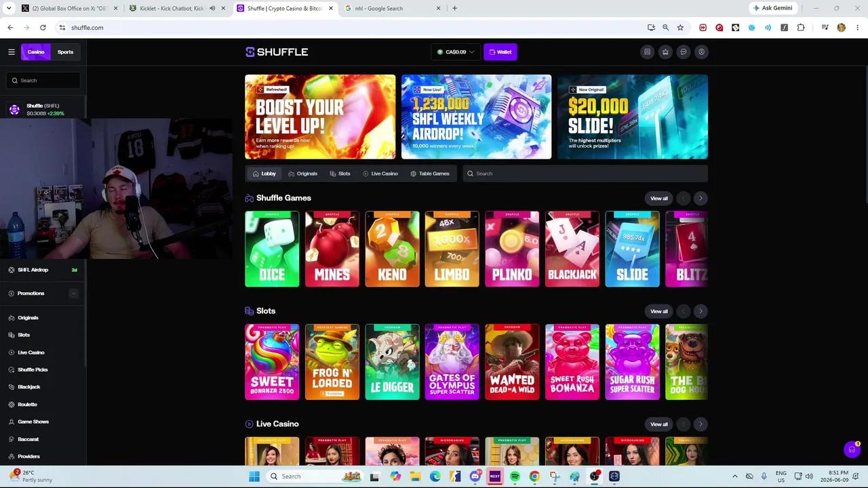The width and height of the screenshot is (868, 488).
Task: Open the chat bubble icon in header
Action: pyautogui.click(x=684, y=52)
